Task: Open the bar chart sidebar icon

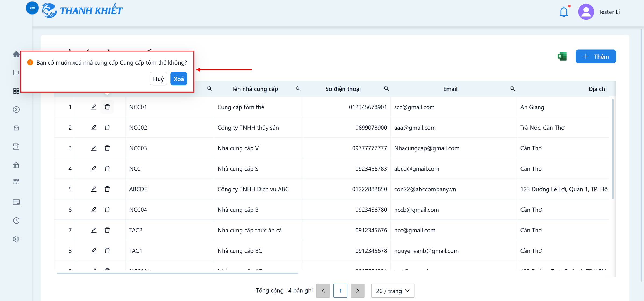Action: (16, 72)
